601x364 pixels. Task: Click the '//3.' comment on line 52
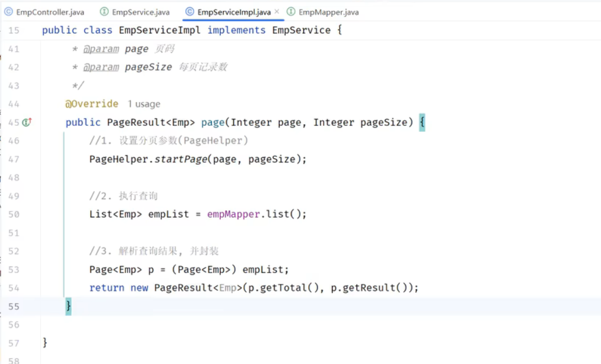154,251
